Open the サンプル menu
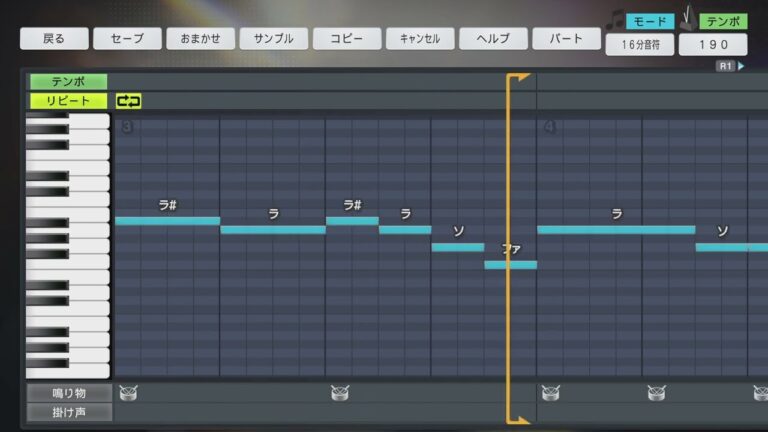 click(273, 39)
